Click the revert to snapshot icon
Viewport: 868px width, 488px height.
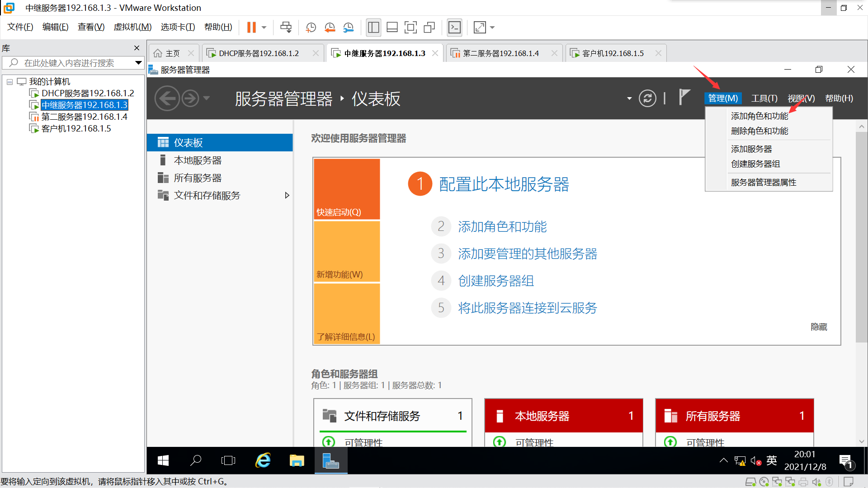tap(330, 28)
